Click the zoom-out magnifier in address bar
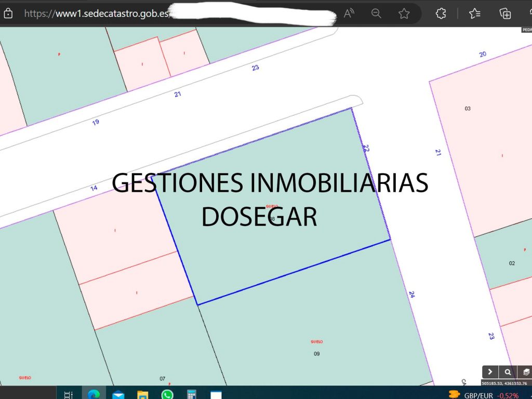The image size is (532, 399). 376,14
